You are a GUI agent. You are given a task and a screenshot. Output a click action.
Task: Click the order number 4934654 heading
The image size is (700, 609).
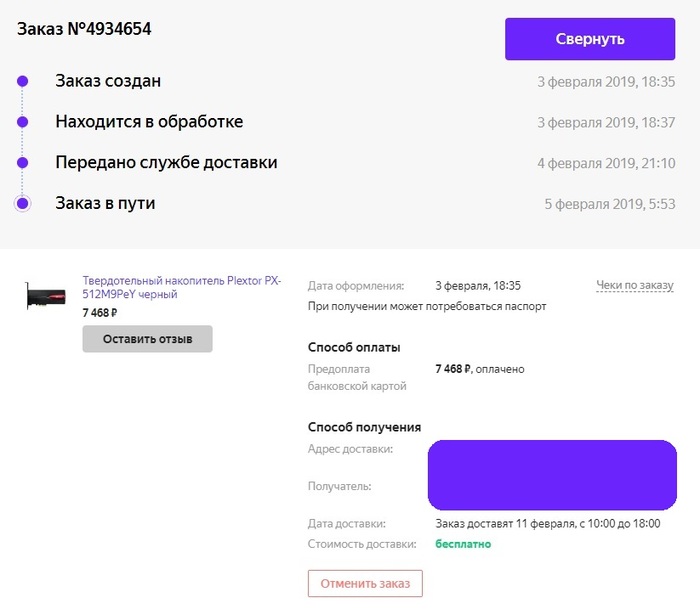click(x=85, y=29)
